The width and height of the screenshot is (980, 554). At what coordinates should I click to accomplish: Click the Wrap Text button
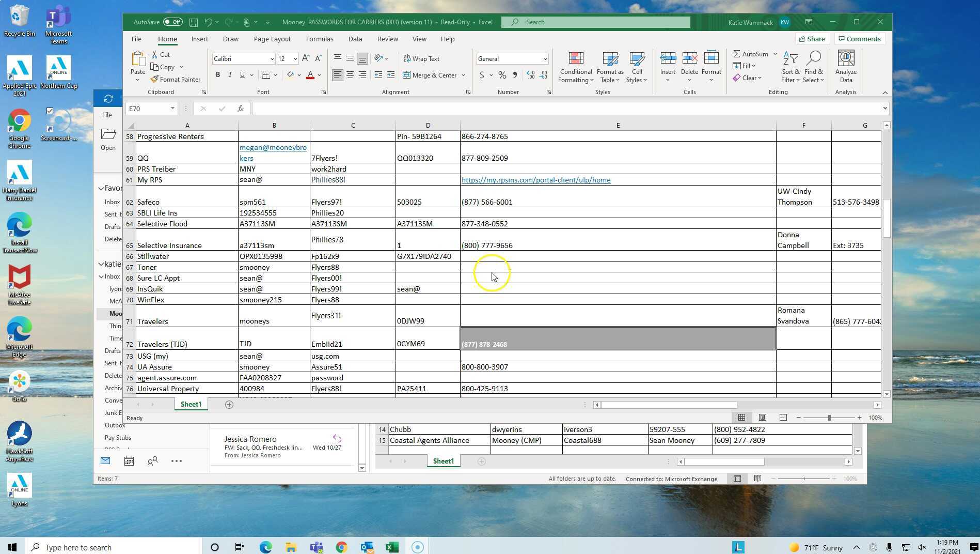coord(421,58)
